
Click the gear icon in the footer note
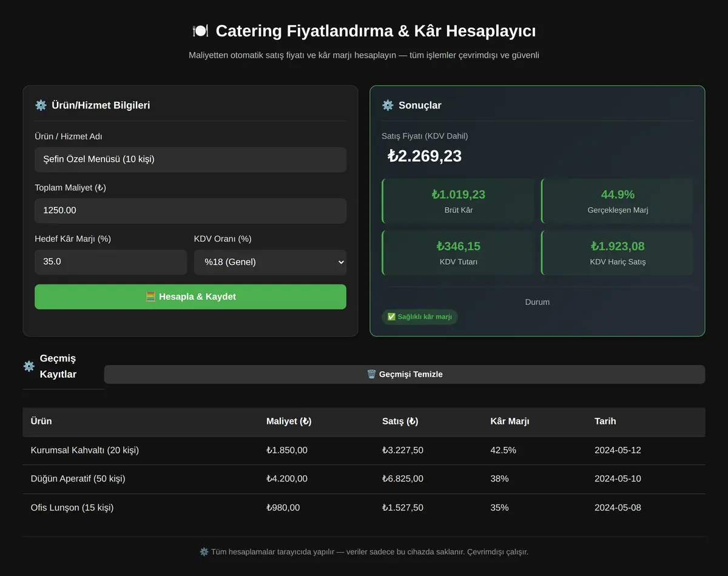pyautogui.click(x=204, y=552)
